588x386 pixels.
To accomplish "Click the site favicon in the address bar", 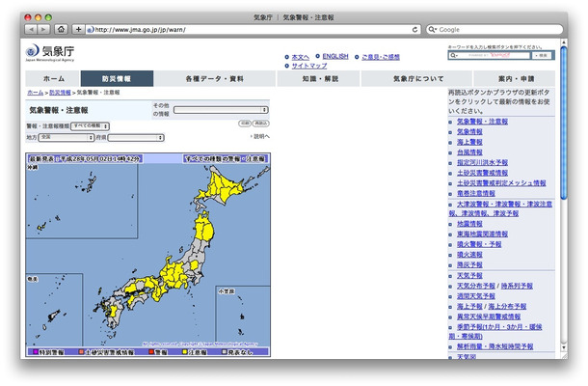I will coord(90,30).
